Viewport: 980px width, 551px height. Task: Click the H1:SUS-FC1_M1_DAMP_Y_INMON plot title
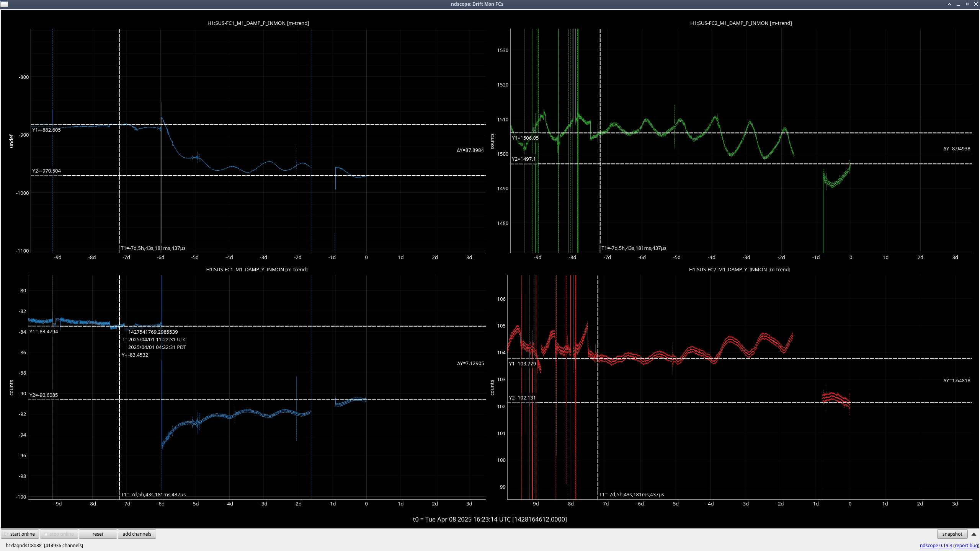[257, 270]
